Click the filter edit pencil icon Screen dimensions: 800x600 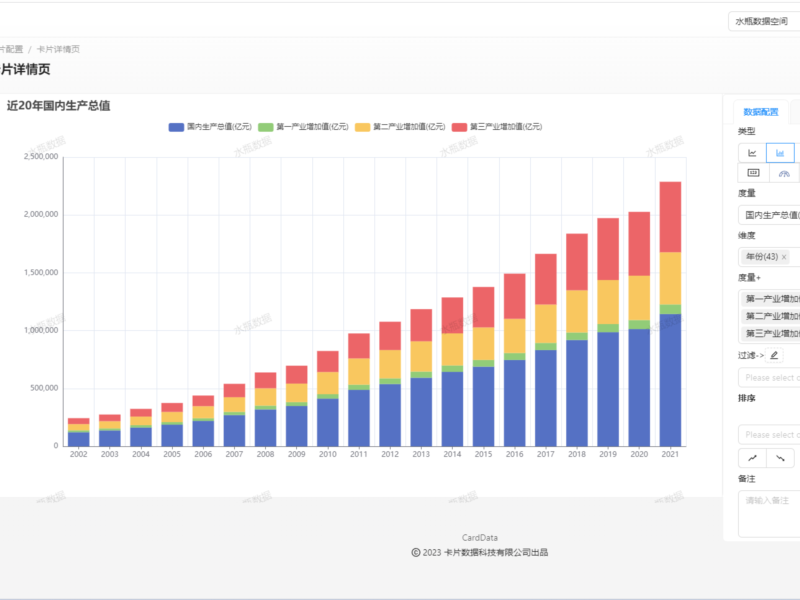coord(773,355)
